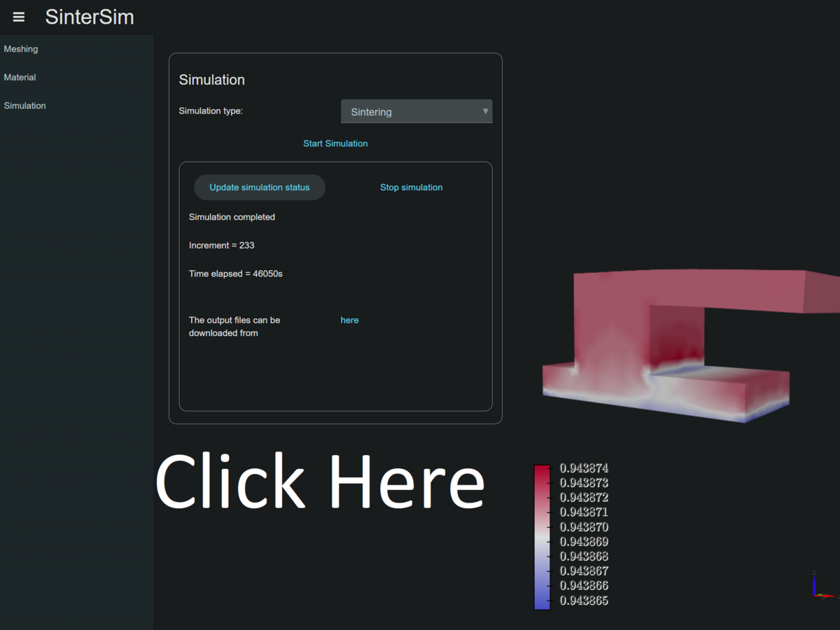The width and height of the screenshot is (840, 630).
Task: Follow the 'here' output files link
Action: tap(349, 320)
